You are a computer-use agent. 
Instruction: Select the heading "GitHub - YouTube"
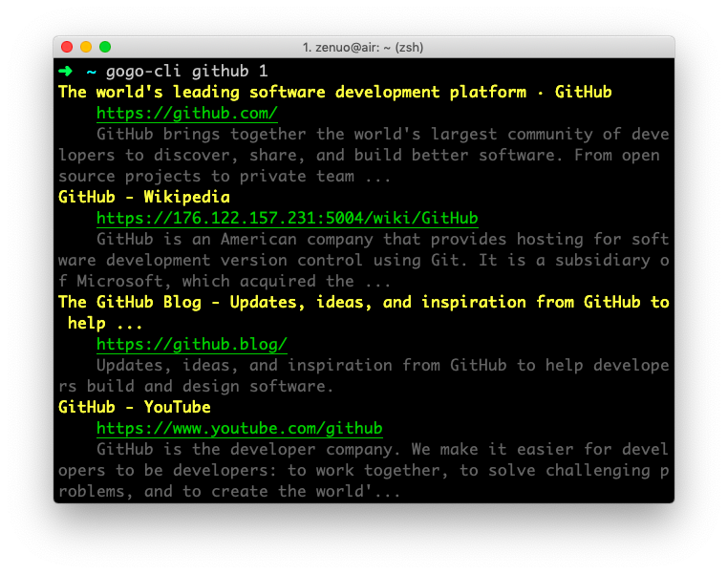coord(135,407)
